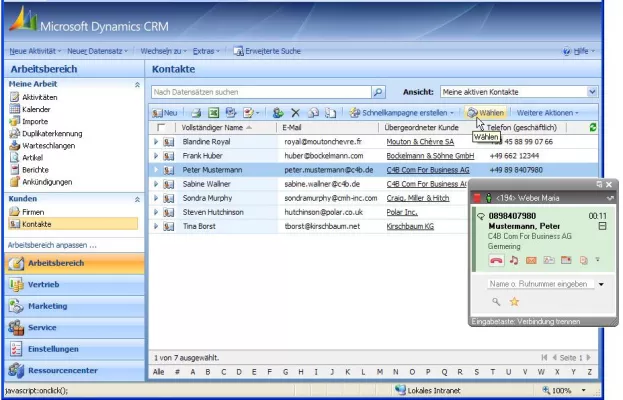Click the star favorites icon in phone widget

tap(515, 302)
